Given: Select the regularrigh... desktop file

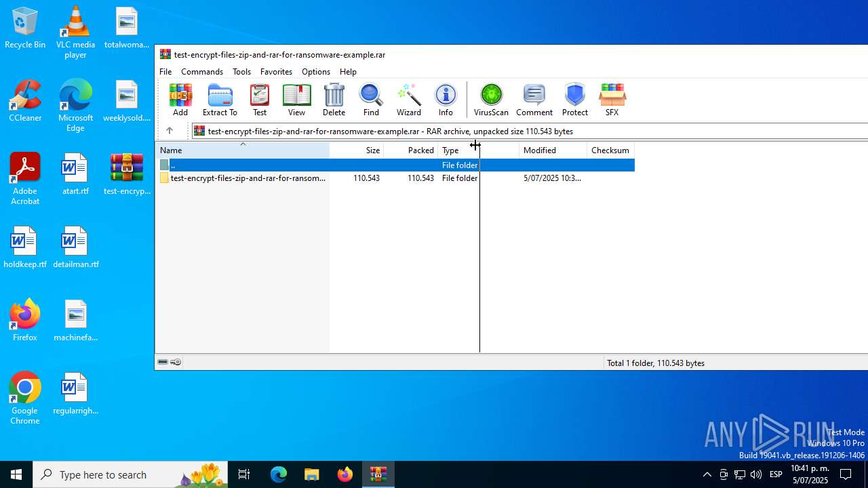Looking at the screenshot, I should coord(75,394).
